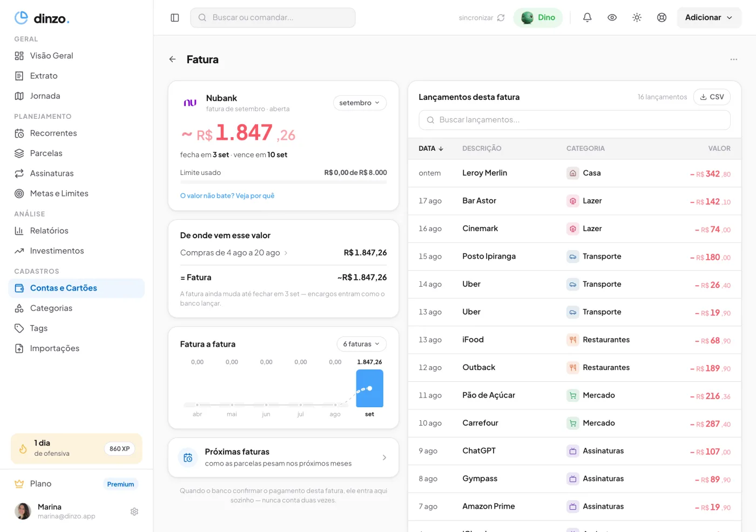Navigate to Recorrentes
Screen dimensions: 756x532
pyautogui.click(x=77, y=133)
